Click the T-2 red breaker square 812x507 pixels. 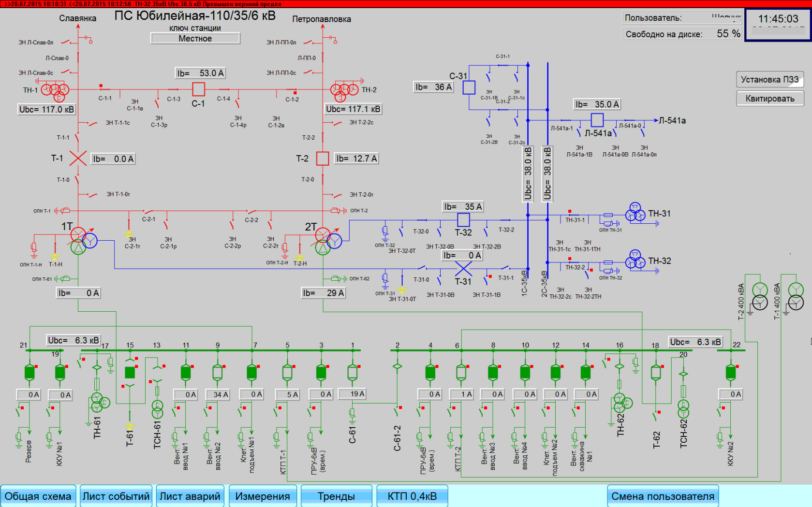pyautogui.click(x=323, y=159)
